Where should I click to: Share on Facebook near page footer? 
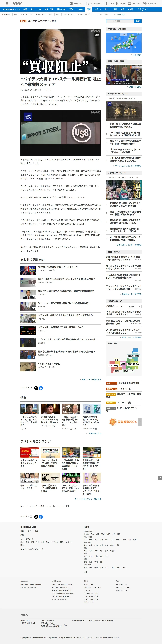[41, 517]
